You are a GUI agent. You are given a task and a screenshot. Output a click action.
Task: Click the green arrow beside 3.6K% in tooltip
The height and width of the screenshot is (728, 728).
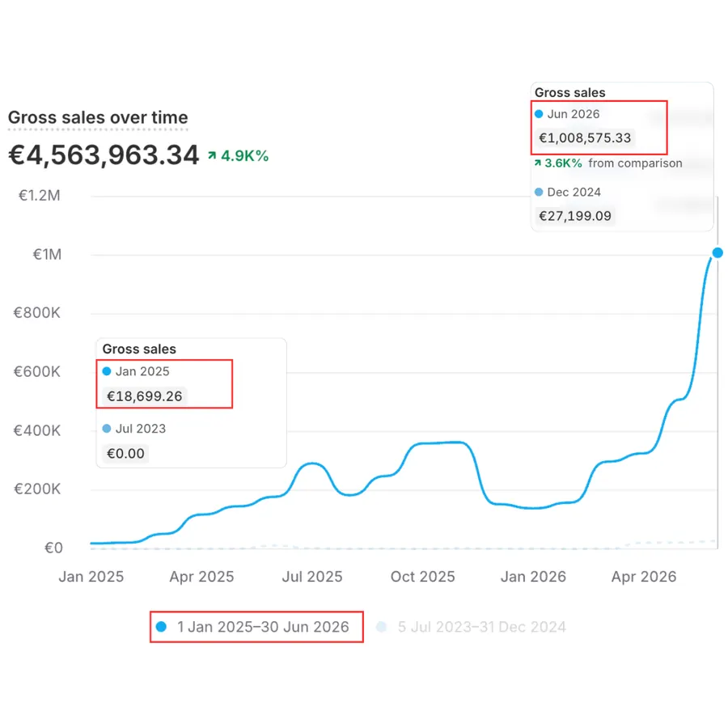538,163
